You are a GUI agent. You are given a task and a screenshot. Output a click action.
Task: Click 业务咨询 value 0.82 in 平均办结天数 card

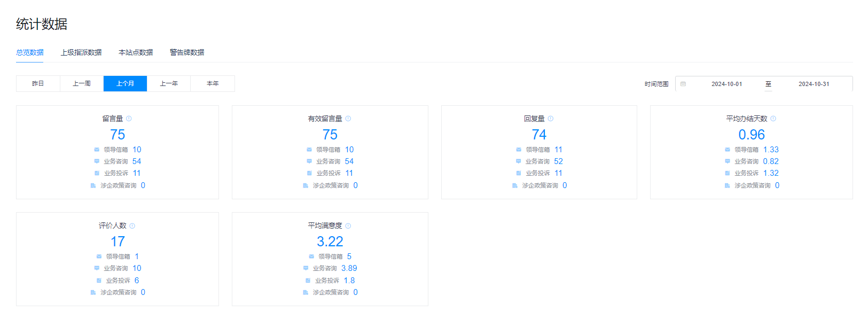771,161
